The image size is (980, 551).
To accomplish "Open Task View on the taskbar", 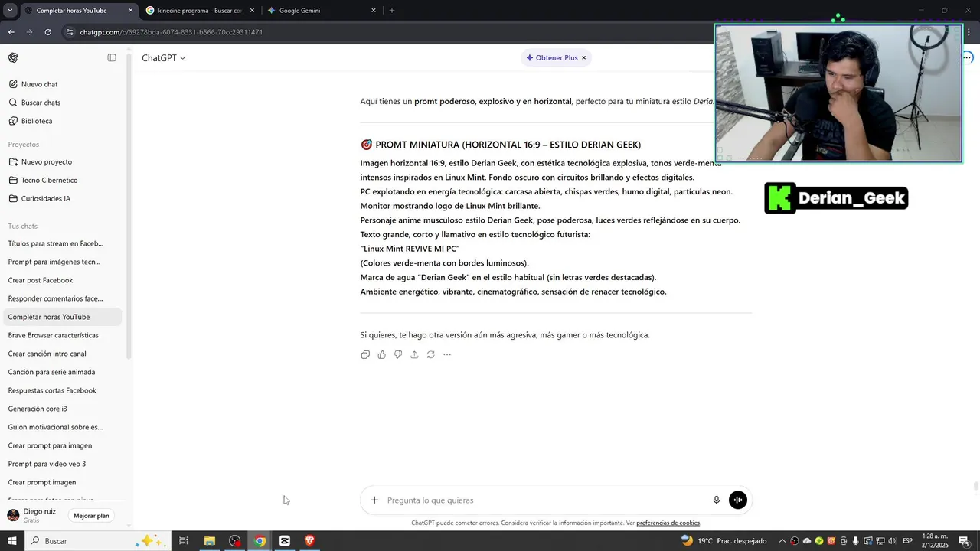I will coord(184,541).
